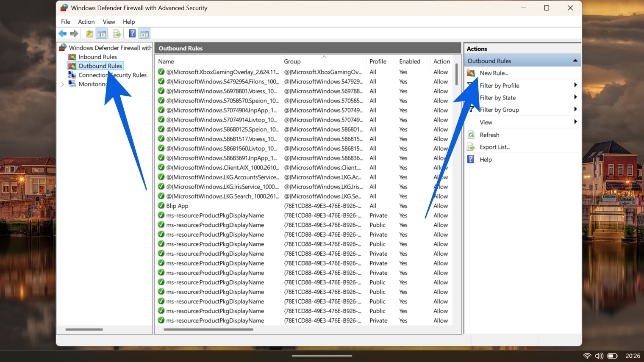The width and height of the screenshot is (644, 362).
Task: Click Export List... in the Actions pane
Action: (494, 147)
